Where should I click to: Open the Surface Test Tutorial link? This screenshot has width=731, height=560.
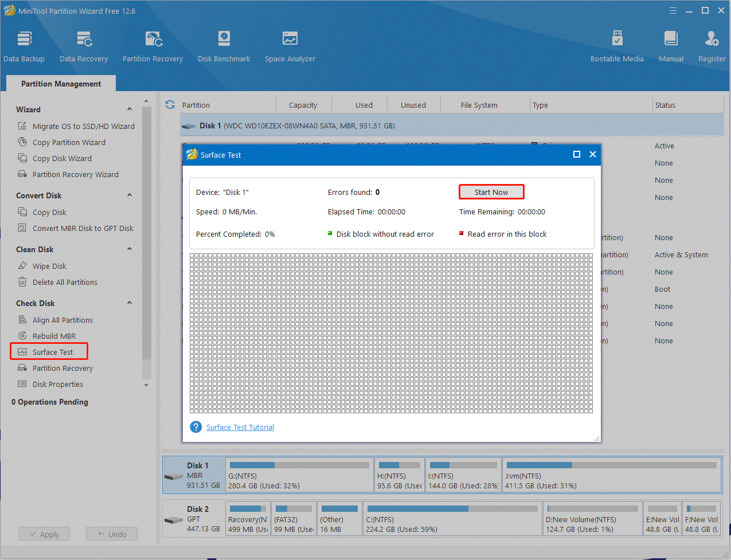[x=240, y=428]
